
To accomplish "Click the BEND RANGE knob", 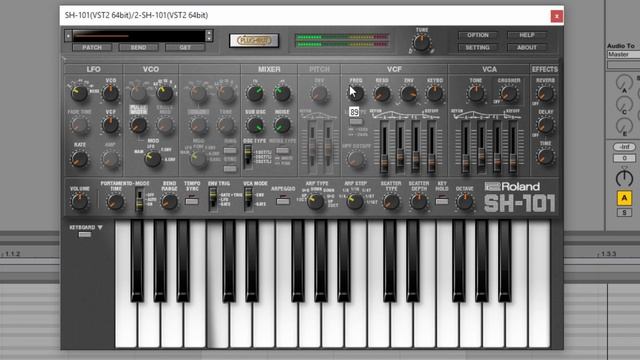I will [169, 202].
